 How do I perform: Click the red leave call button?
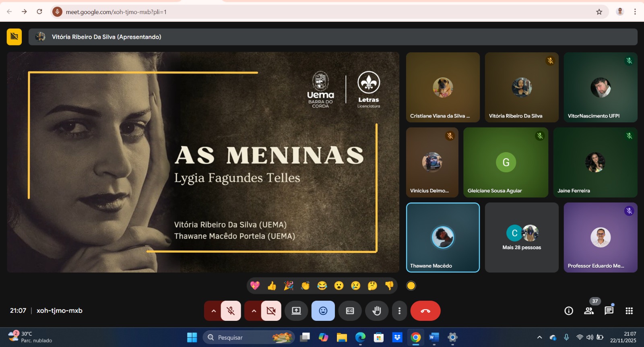(425, 311)
